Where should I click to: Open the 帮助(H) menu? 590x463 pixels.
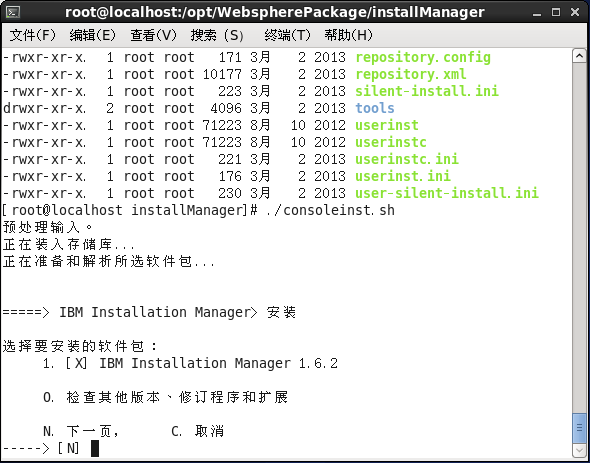click(x=348, y=35)
